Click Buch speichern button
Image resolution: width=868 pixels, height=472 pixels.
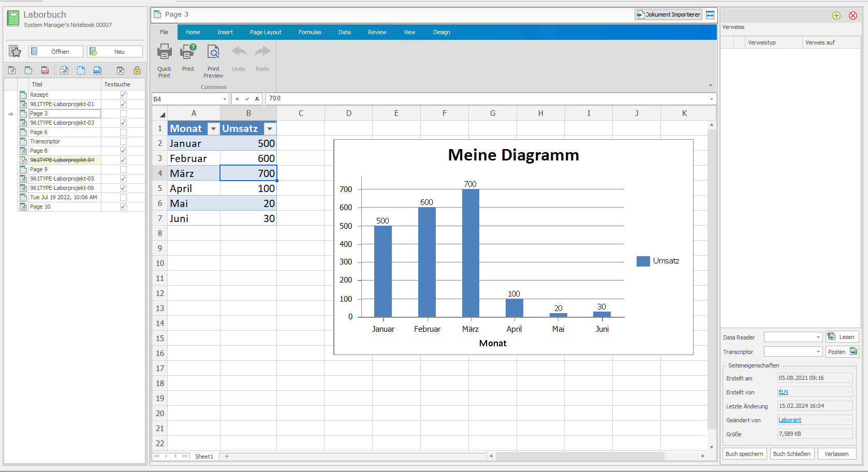click(x=744, y=454)
